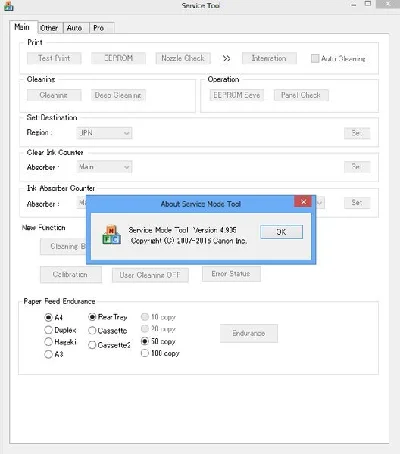Click the Test Print button
The height and width of the screenshot is (454, 400).
click(54, 58)
